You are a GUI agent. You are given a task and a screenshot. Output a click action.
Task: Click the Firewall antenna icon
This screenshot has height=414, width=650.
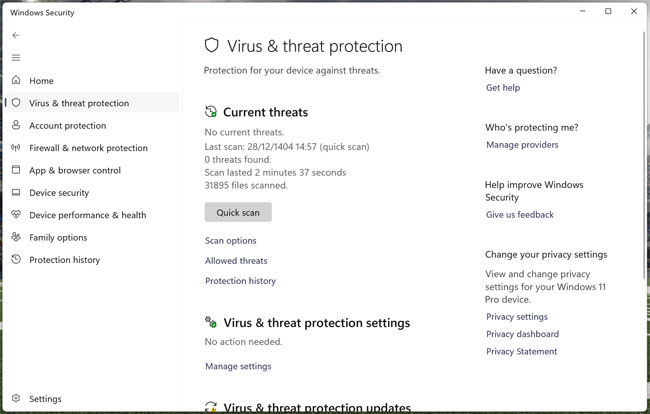(x=16, y=148)
